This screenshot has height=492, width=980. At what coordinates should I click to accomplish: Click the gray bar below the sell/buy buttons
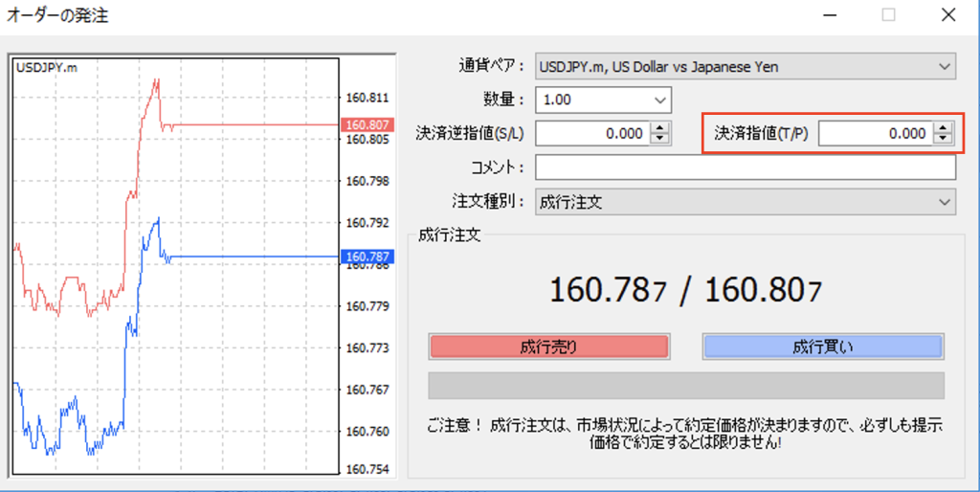pos(685,386)
